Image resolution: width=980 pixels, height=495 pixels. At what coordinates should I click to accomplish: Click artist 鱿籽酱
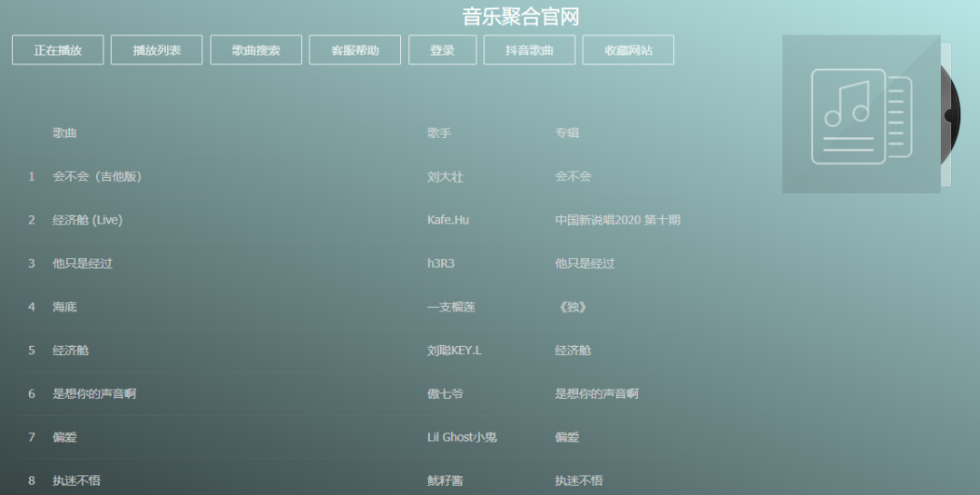pos(445,480)
